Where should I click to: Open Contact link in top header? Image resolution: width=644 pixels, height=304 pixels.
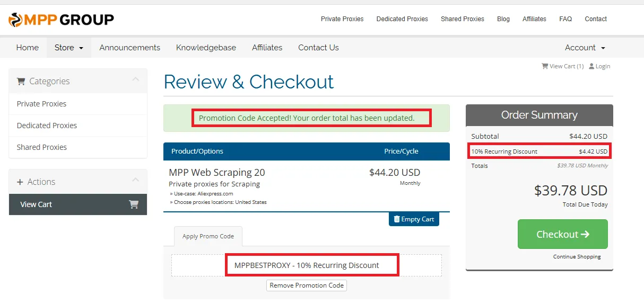(x=596, y=19)
